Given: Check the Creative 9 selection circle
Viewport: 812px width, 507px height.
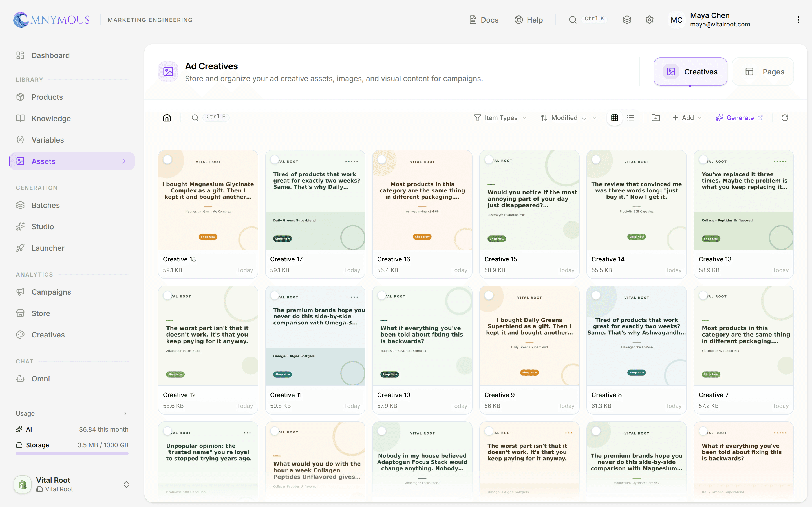Looking at the screenshot, I should 489,295.
